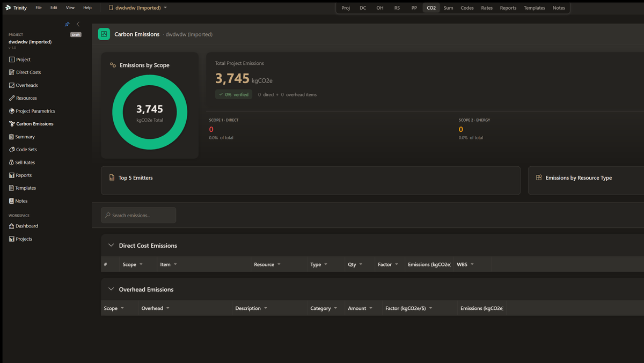Click the Draft status badge

pos(76,34)
